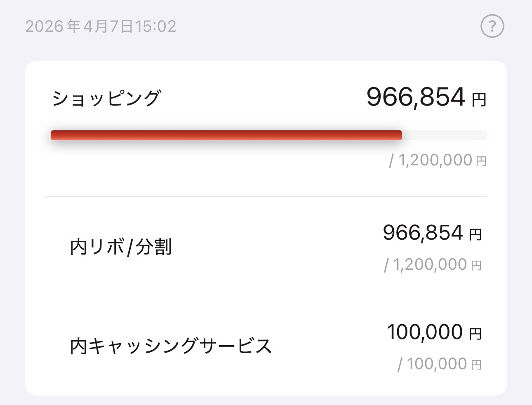Select the ショッピング heading label

click(x=106, y=99)
